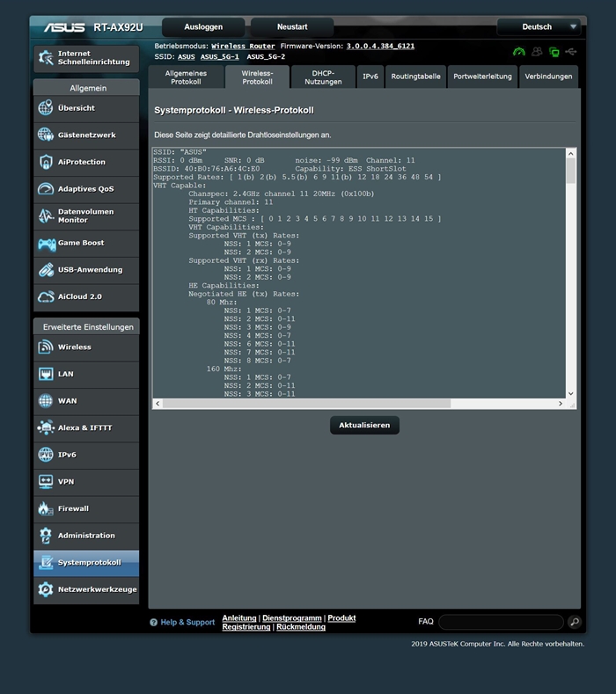Switch to DHCP-Nutzungen tab

(x=323, y=77)
